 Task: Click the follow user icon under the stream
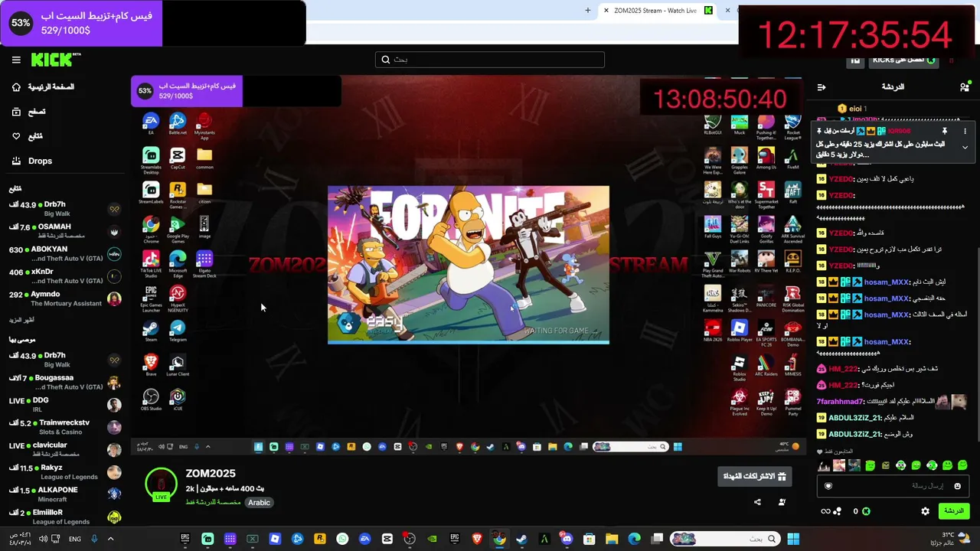[782, 503]
